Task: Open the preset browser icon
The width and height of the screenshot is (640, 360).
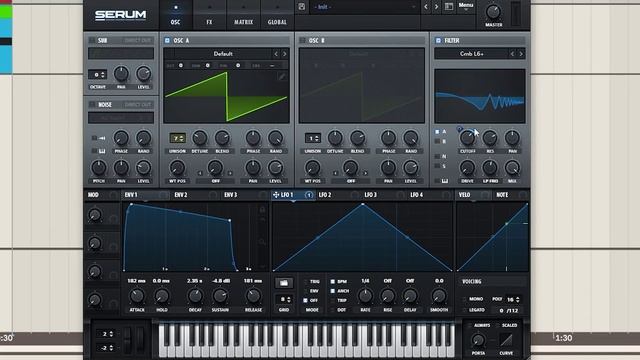Action: tap(449, 7)
